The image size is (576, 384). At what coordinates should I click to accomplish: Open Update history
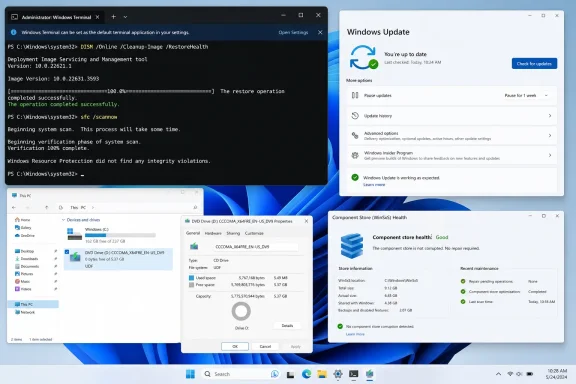pyautogui.click(x=452, y=116)
